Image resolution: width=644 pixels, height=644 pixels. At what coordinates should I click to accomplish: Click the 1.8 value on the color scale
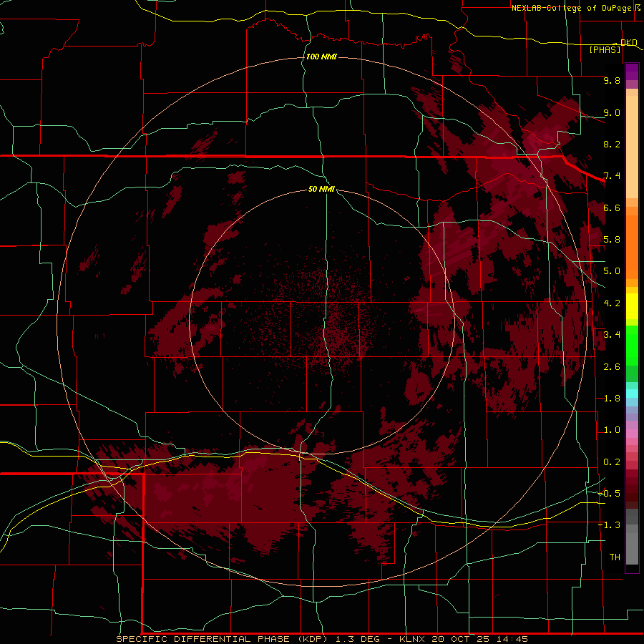click(612, 399)
